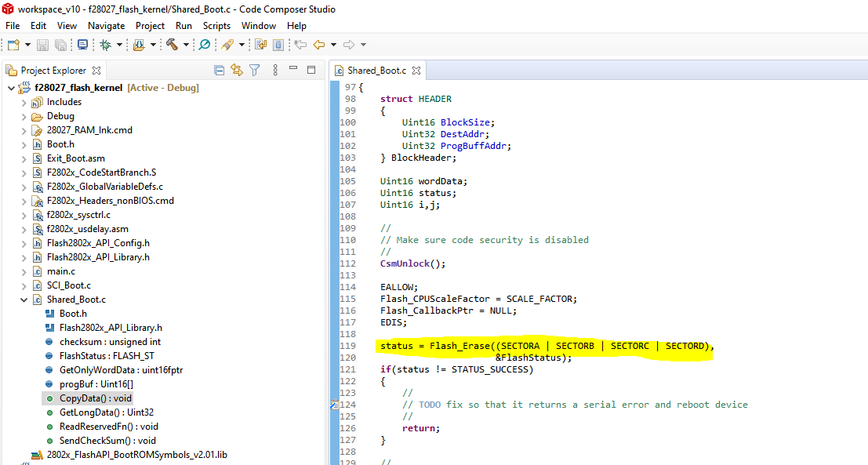Collapse the Shared_Boot.c tree node

pyautogui.click(x=24, y=300)
